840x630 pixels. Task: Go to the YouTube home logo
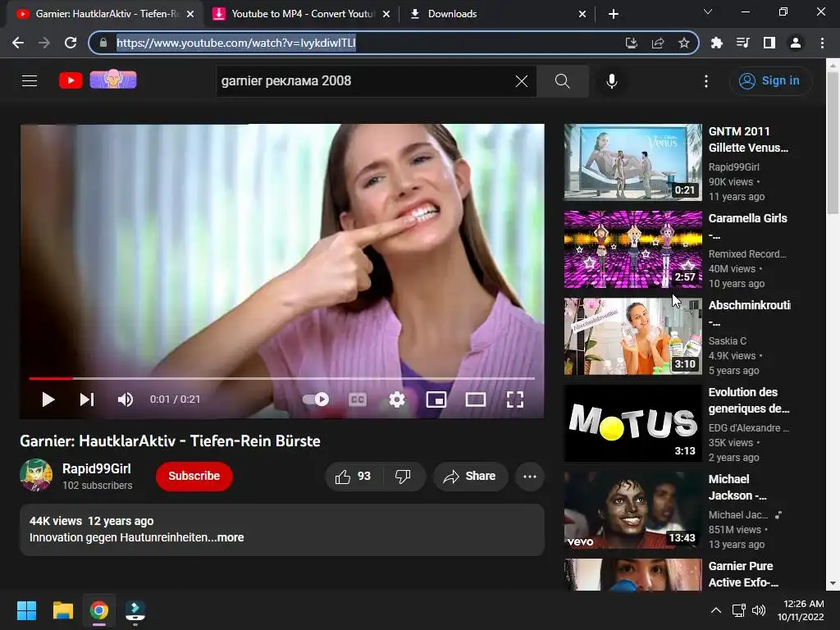pos(71,81)
